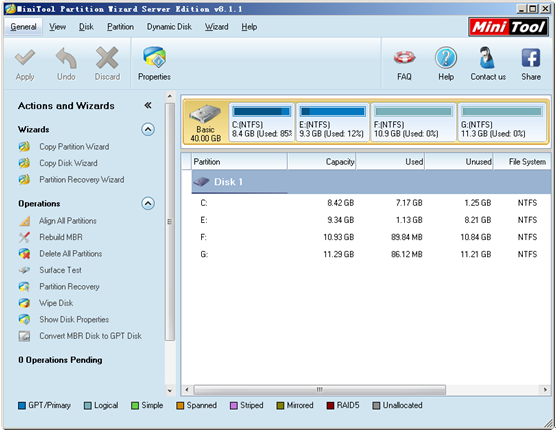Select C:(NTFS) partition block in disk map
Screen dimensions: 556x431
coord(262,122)
